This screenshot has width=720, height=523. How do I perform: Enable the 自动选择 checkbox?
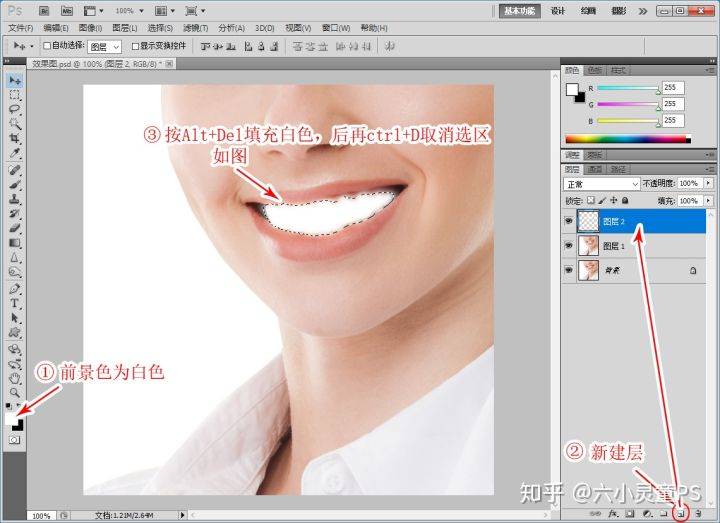coord(46,46)
